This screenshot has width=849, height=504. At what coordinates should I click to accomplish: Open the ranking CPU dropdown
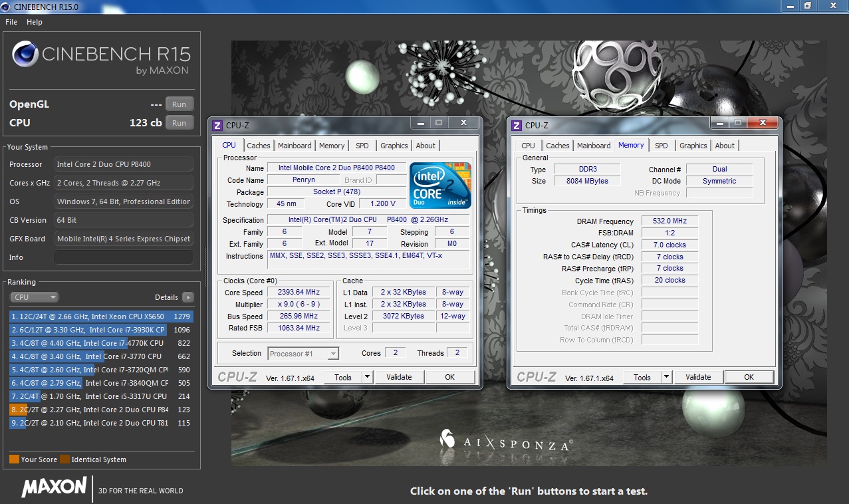tap(35, 297)
